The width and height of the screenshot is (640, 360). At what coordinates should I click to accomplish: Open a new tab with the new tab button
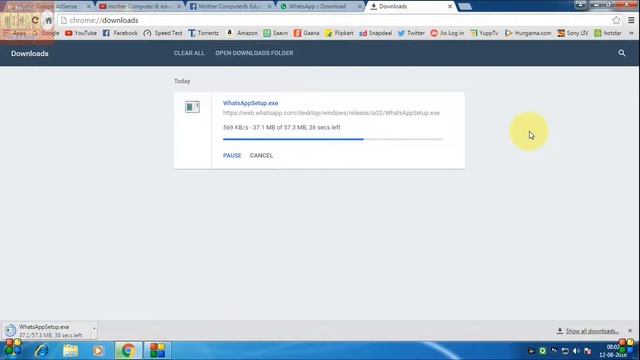click(x=464, y=6)
